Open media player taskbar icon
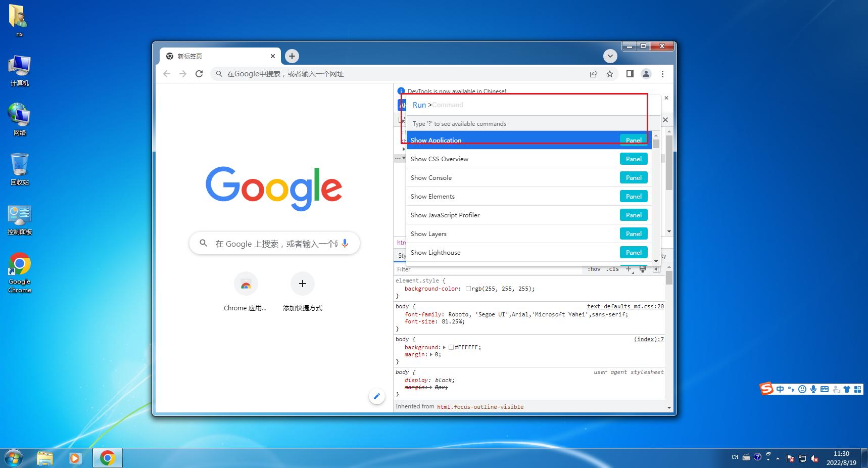Image resolution: width=868 pixels, height=468 pixels. (x=75, y=458)
